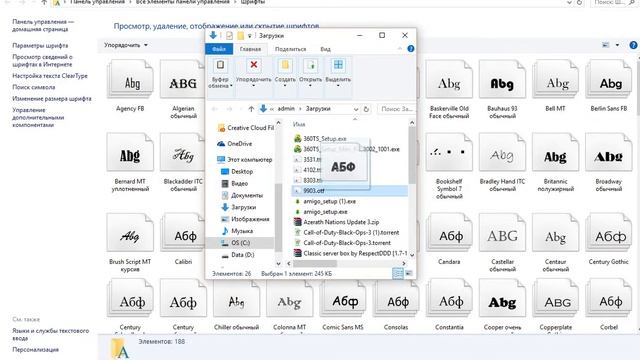640x360 pixels.
Task: Open the Desktop folder in navigation pane
Action: pyautogui.click(x=237, y=171)
